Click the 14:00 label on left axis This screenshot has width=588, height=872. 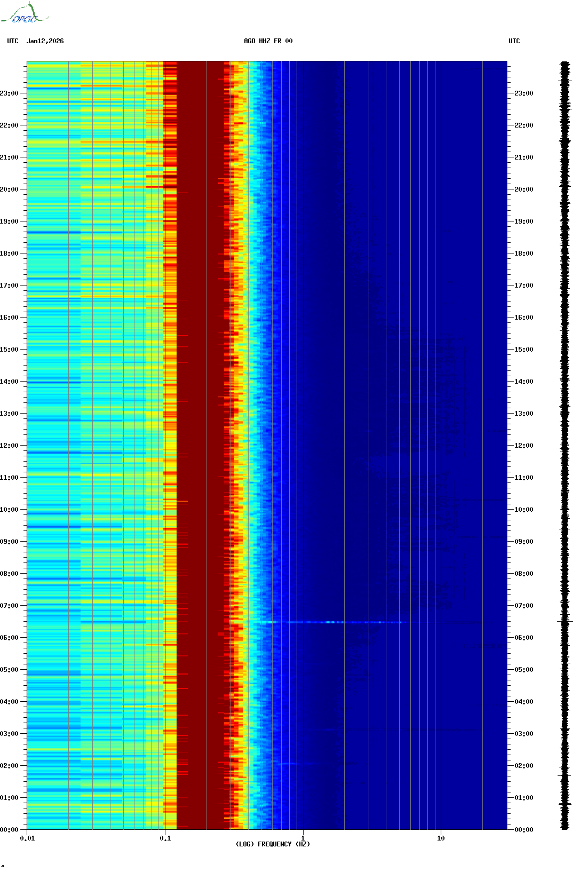tap(9, 382)
